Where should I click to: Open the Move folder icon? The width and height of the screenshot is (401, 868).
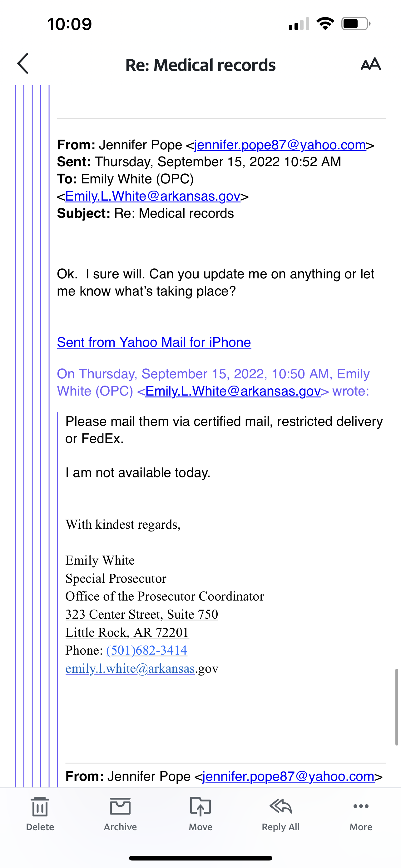point(200,807)
